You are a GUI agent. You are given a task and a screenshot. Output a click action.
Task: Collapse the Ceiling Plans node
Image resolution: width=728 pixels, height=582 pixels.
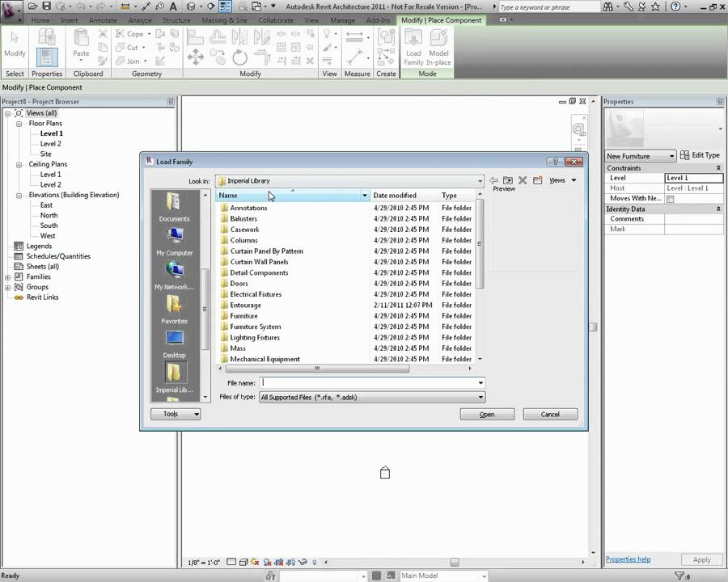tap(19, 165)
